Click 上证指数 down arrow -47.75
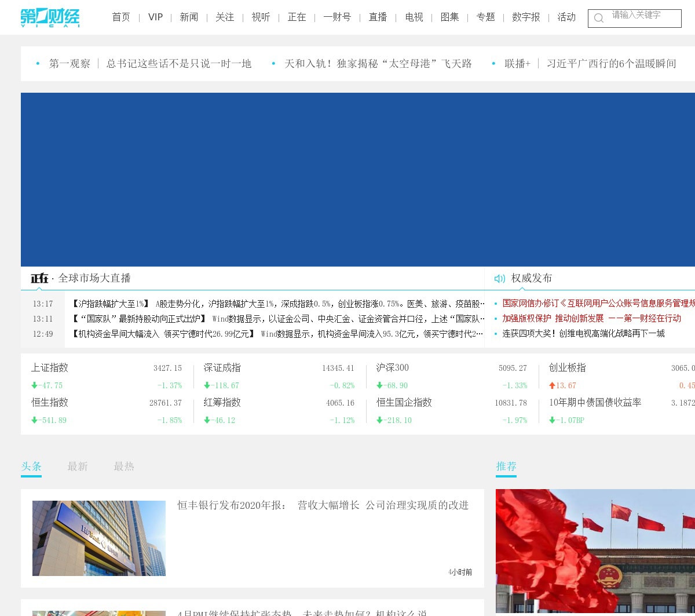 coord(47,385)
